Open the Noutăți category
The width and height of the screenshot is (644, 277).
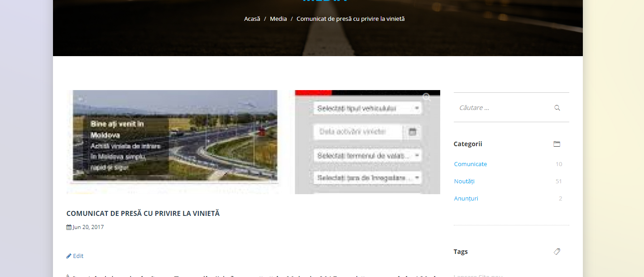click(x=464, y=181)
